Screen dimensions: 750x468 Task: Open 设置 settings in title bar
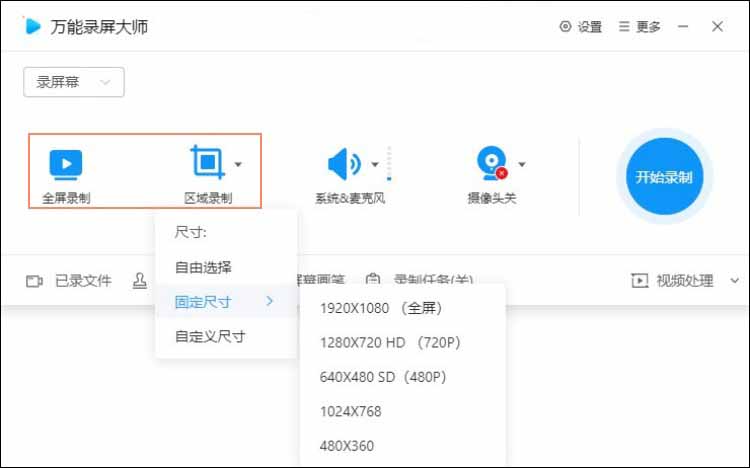point(581,27)
